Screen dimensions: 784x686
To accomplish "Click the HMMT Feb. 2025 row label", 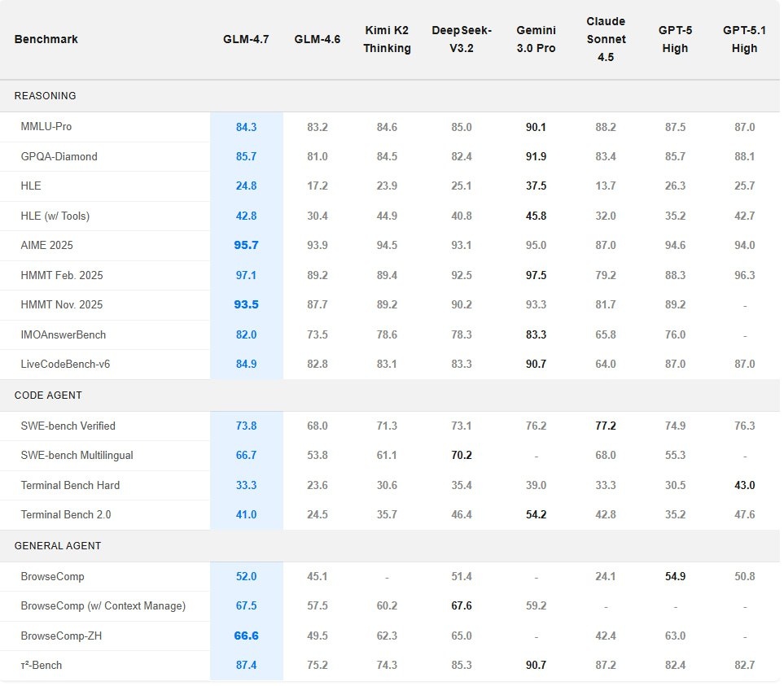I will [x=62, y=275].
